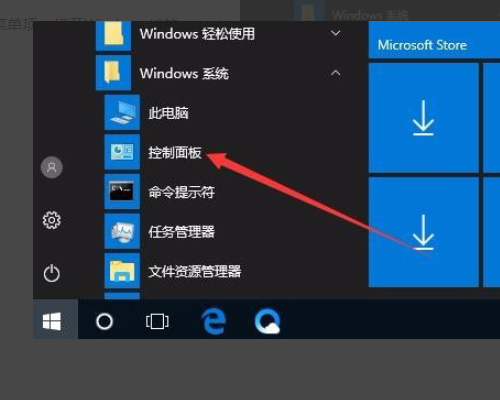500x400 pixels.
Task: Open Cortana search circle on taskbar
Action: [104, 322]
